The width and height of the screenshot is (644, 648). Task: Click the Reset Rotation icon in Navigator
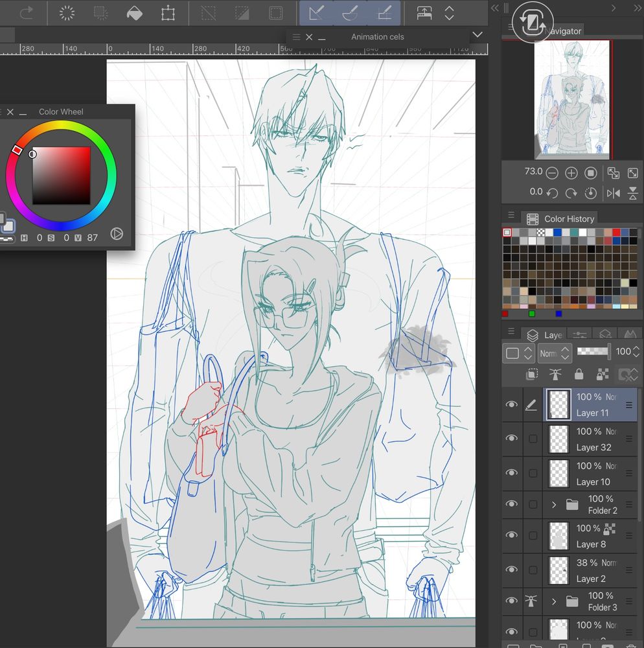click(591, 193)
